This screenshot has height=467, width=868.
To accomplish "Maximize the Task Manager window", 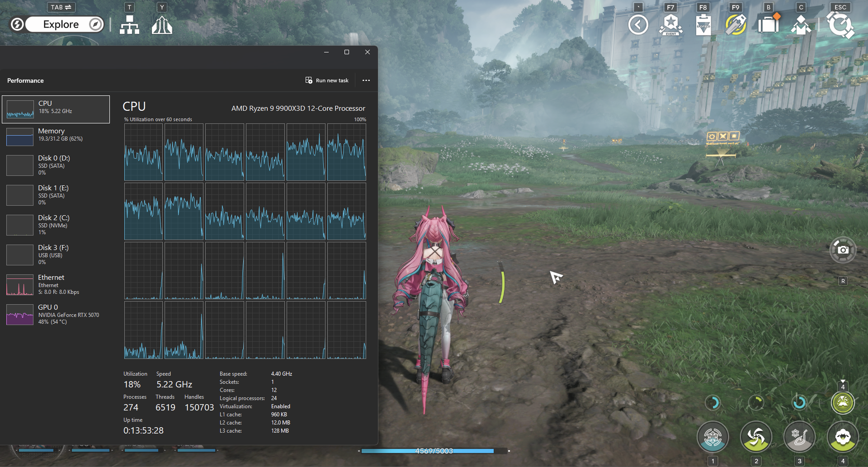I will 347,52.
